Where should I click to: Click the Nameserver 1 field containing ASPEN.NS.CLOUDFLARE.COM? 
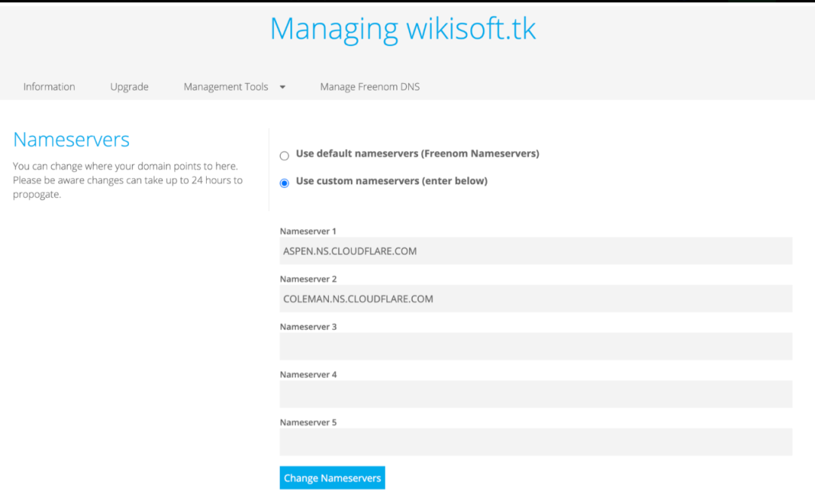tap(536, 251)
